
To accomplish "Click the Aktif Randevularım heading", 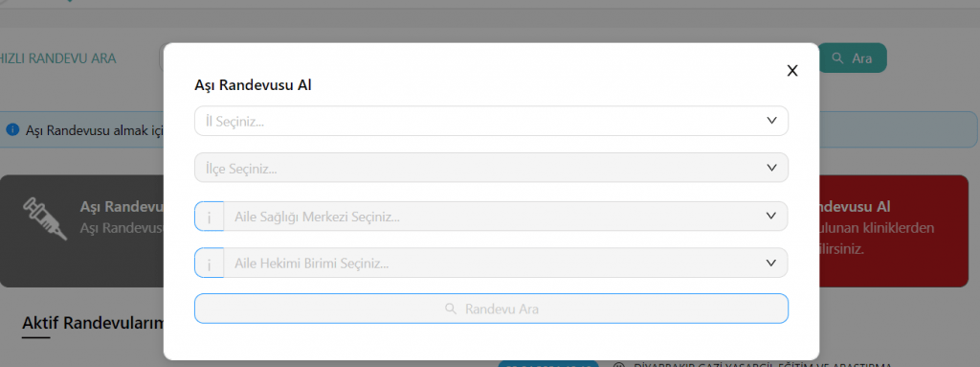I will point(93,323).
